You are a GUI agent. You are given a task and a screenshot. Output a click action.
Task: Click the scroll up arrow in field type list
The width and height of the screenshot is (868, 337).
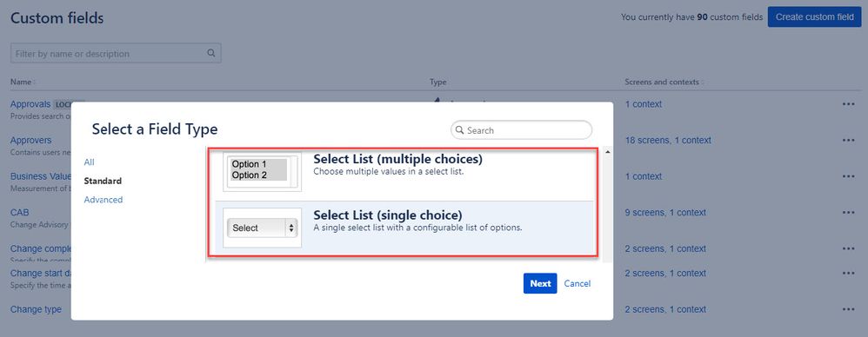607,152
